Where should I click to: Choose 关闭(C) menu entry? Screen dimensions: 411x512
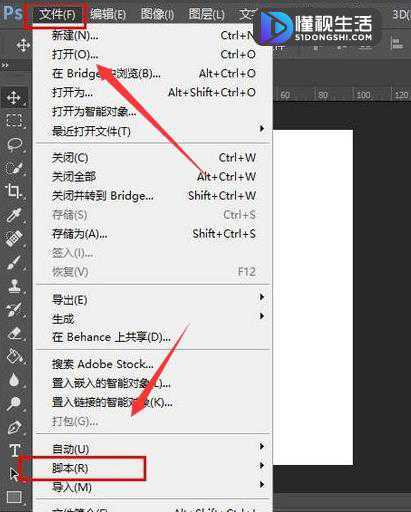tap(153, 158)
